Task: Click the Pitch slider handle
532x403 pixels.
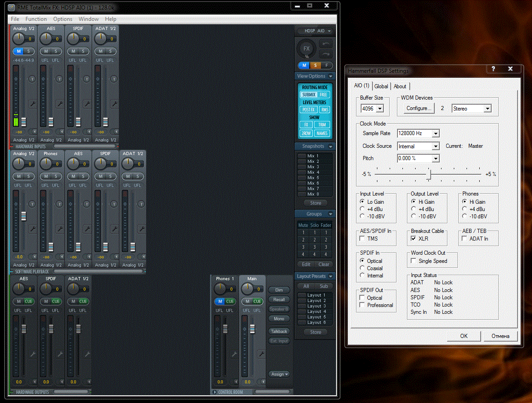Action: [428, 174]
